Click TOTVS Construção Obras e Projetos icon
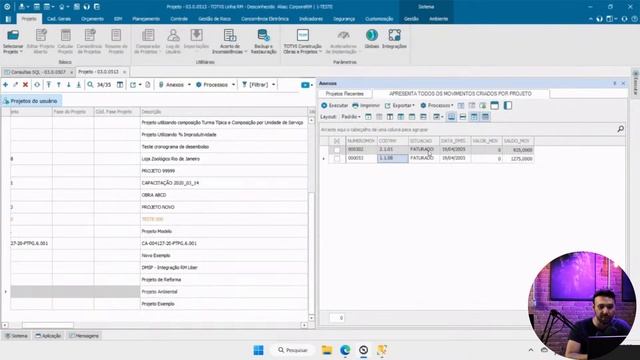Image resolution: width=640 pixels, height=360 pixels. pos(303,41)
